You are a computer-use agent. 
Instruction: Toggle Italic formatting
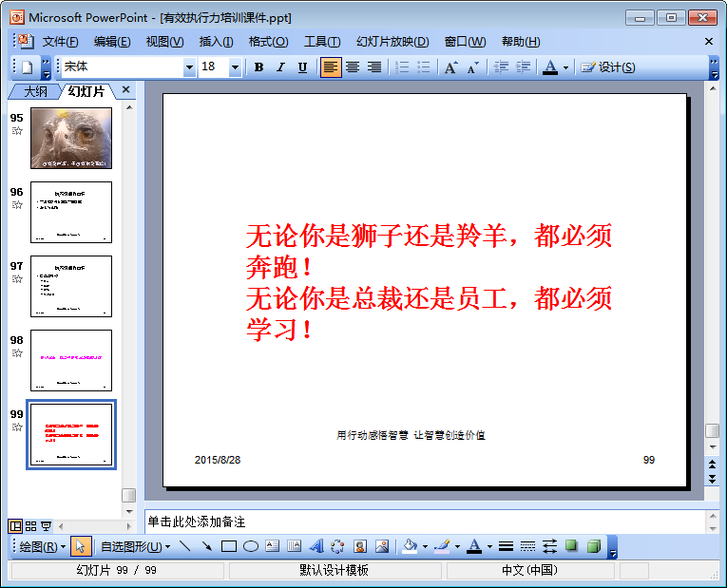pos(280,67)
